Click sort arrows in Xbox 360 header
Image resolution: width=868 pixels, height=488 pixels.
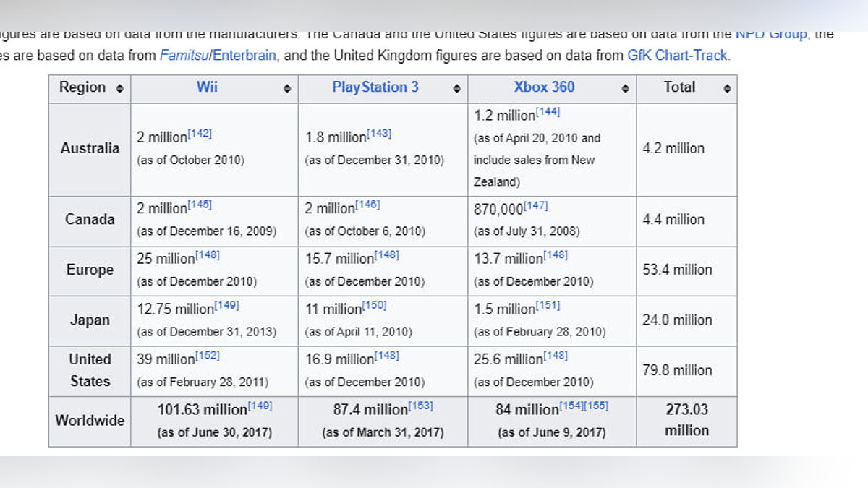coord(625,88)
